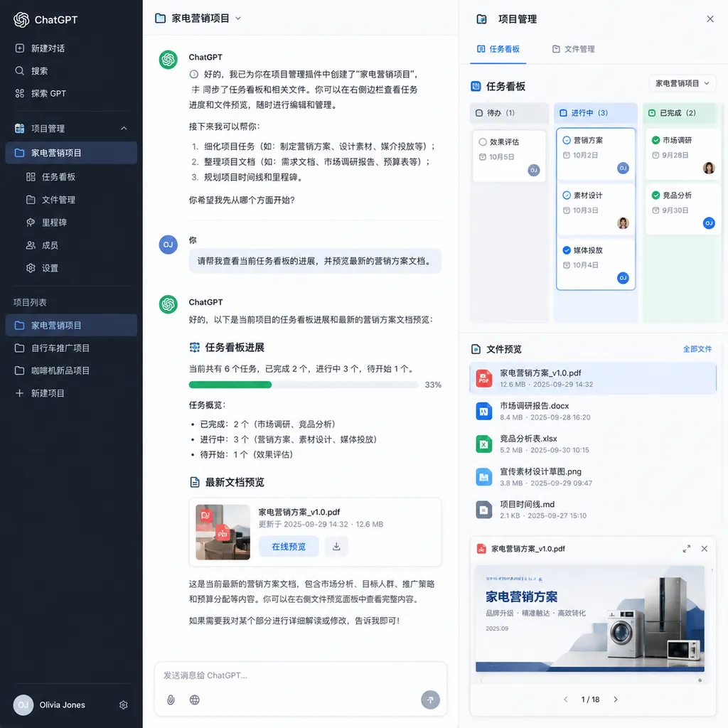The height and width of the screenshot is (728, 728).
Task: Select 家电营销项目 under 项目管理 tree
Action: click(x=71, y=153)
